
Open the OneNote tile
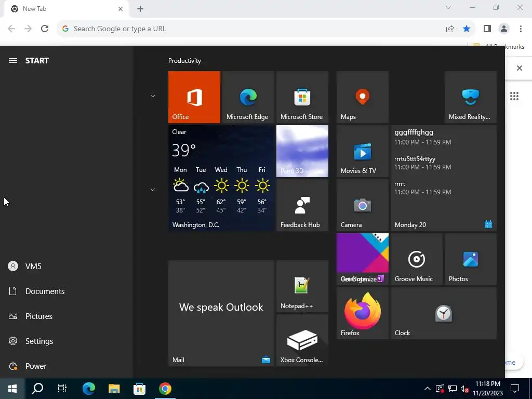362,259
